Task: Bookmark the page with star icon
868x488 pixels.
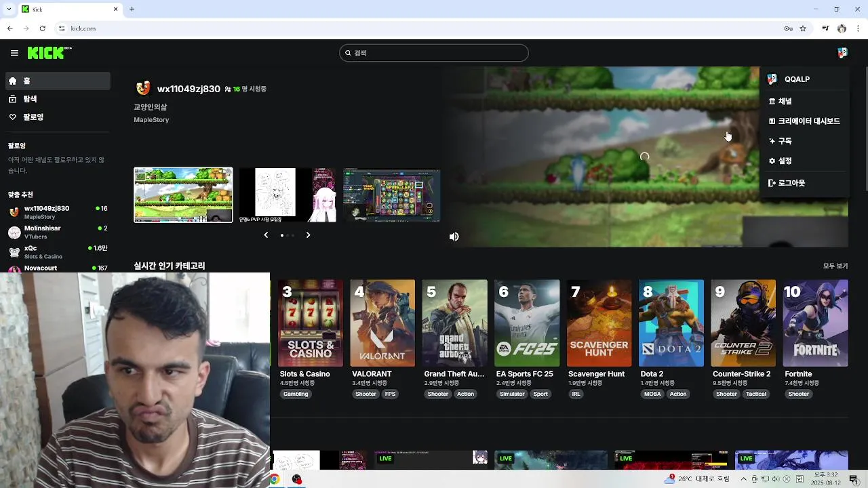Action: [803, 28]
